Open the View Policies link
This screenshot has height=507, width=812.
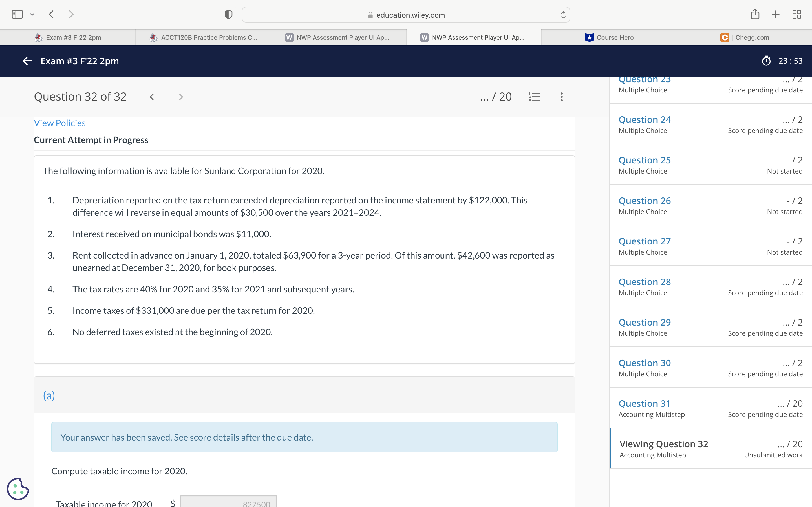pos(60,123)
